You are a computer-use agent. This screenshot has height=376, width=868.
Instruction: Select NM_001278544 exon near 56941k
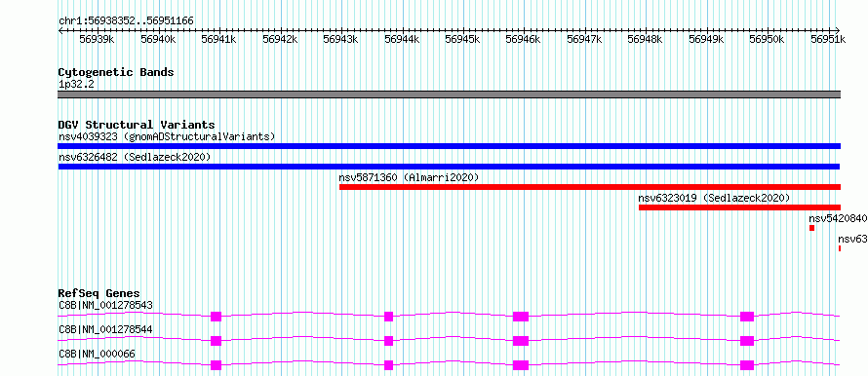[x=216, y=341]
